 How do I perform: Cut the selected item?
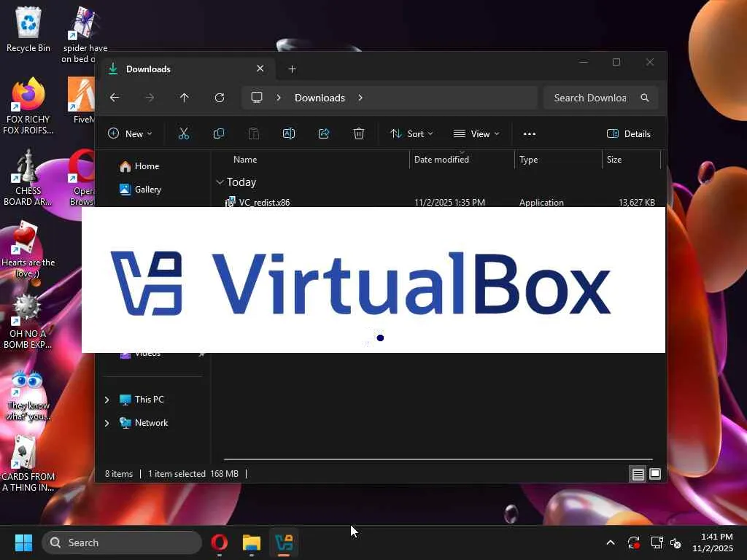click(183, 134)
